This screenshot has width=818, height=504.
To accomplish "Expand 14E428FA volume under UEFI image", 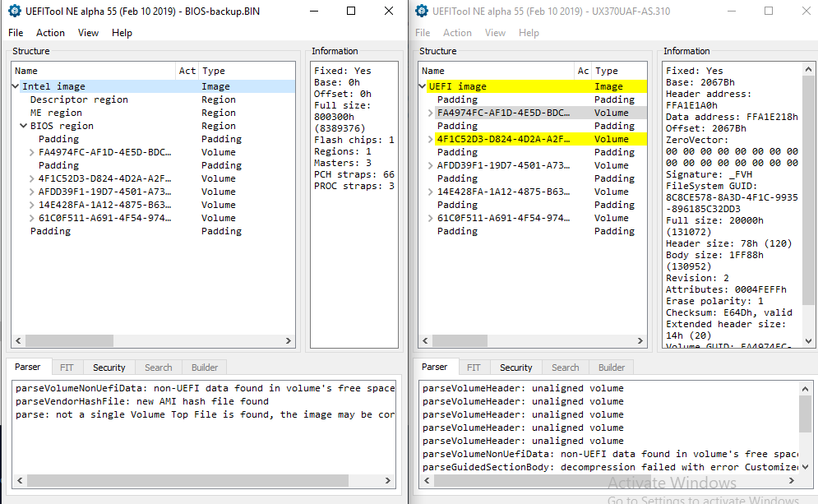I will (431, 192).
